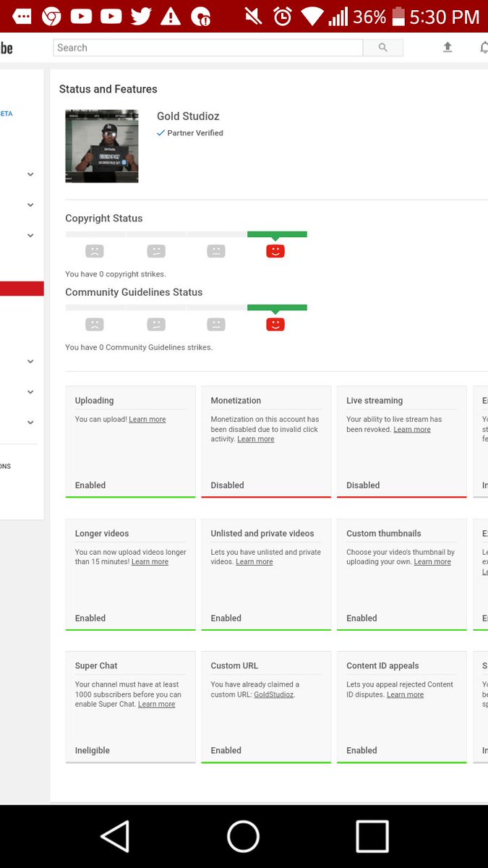Tap the Android back navigation button
488x868 pixels.
coord(116,836)
